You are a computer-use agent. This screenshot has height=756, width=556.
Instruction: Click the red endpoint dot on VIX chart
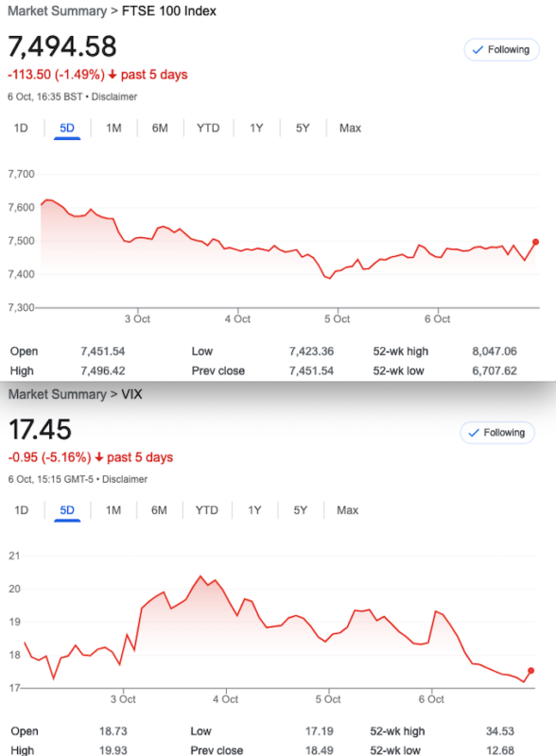pyautogui.click(x=530, y=671)
